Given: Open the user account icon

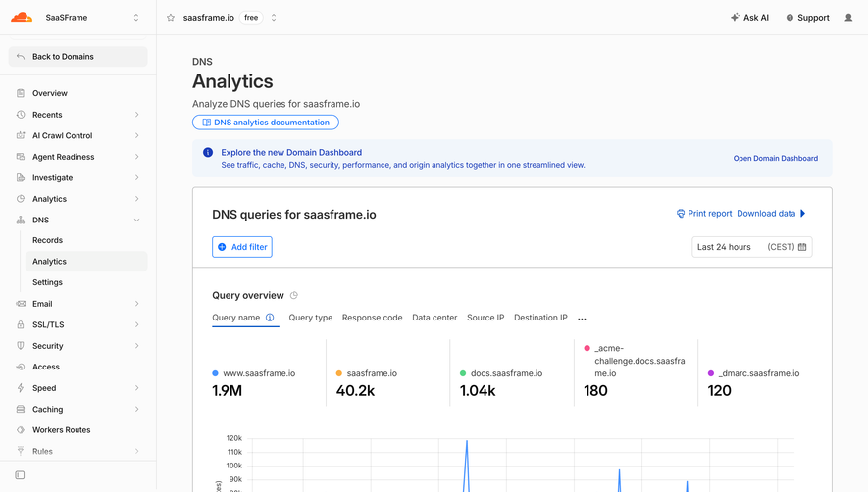Looking at the screenshot, I should [848, 18].
